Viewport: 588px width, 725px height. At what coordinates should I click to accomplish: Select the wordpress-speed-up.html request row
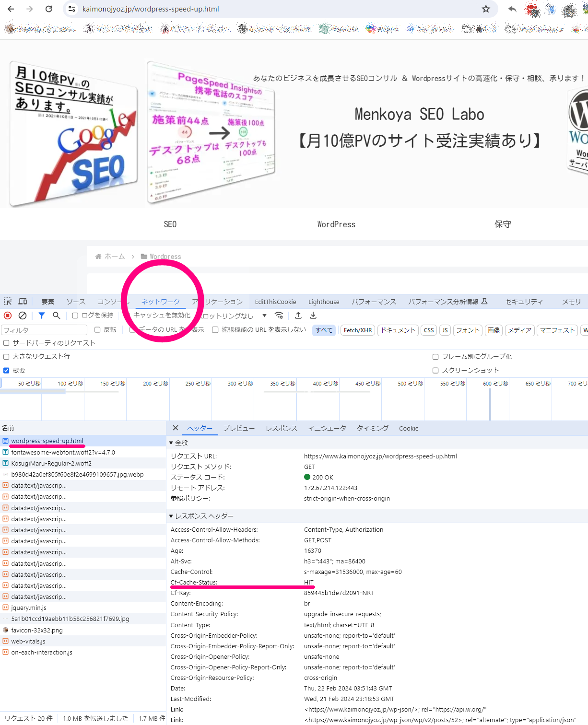tap(83, 441)
